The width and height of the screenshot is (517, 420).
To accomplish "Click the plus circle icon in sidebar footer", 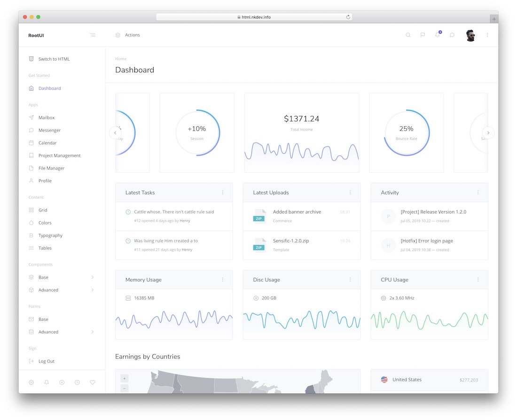I will 62,382.
